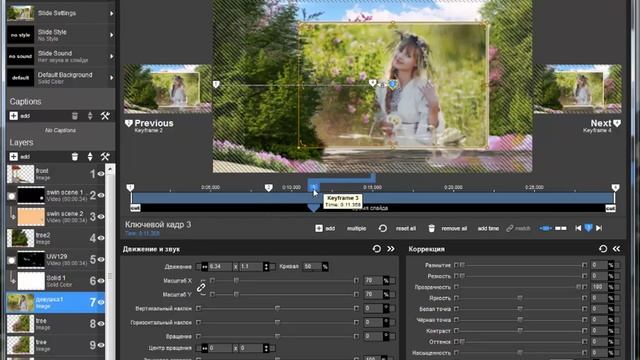This screenshot has width=640, height=360.
Task: Jump to previous keyframe arrow
Action: point(578,228)
